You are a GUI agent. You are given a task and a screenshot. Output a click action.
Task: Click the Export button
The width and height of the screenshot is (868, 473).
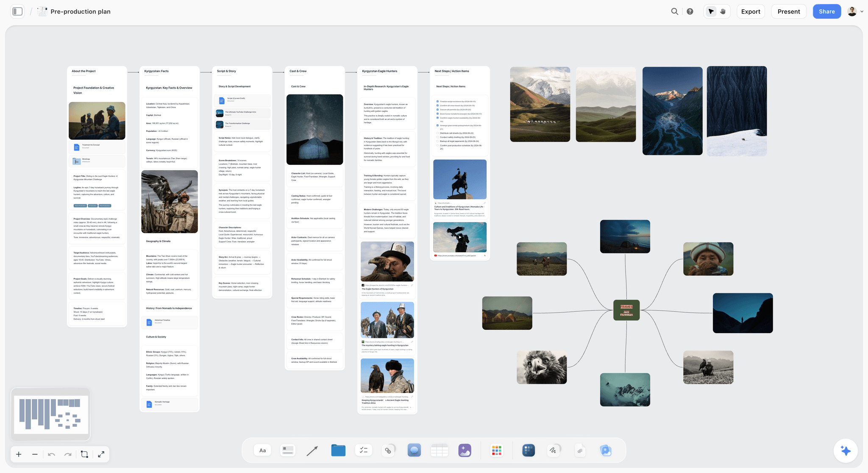751,11
